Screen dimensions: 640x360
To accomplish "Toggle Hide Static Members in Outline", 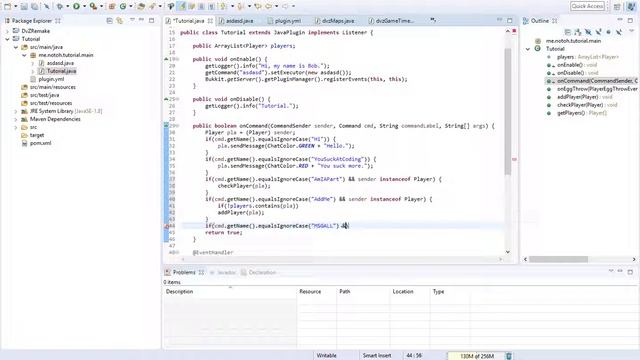I will click(x=598, y=32).
